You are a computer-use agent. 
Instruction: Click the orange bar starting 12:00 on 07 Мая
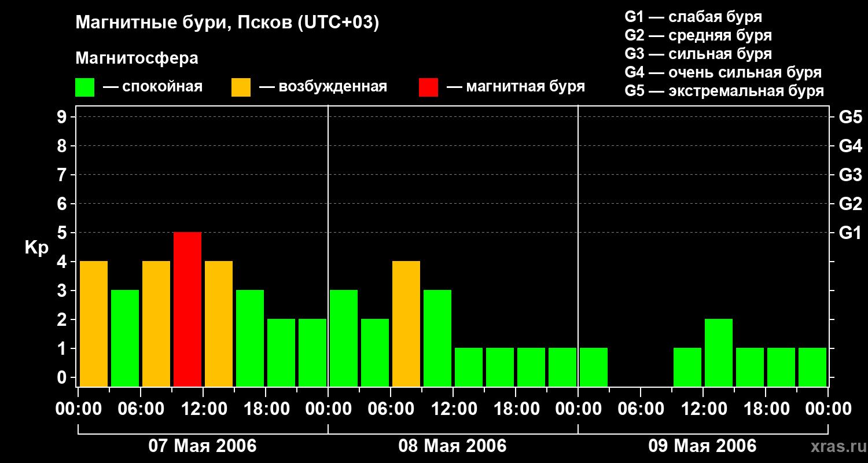[x=219, y=324]
